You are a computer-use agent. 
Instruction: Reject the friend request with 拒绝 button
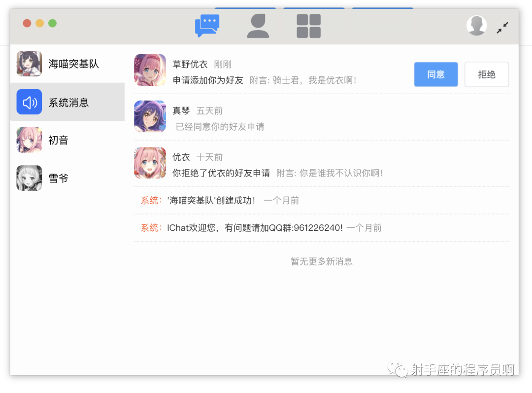coord(487,74)
